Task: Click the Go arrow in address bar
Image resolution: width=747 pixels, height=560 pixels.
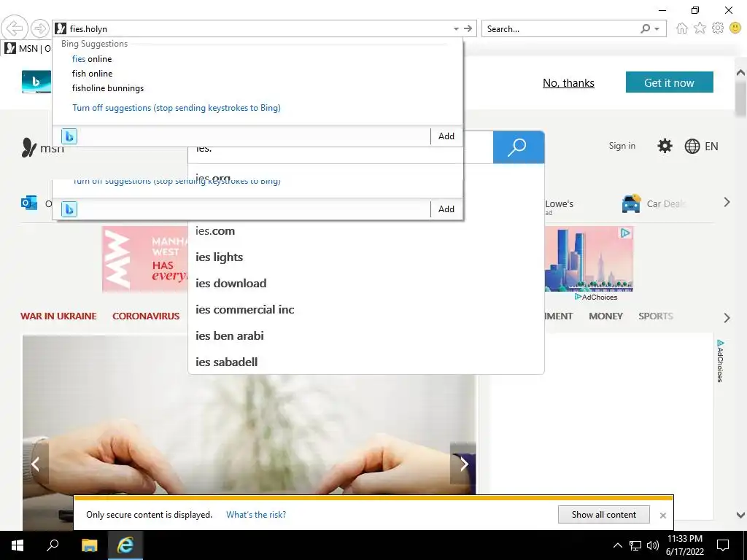Action: tap(468, 28)
